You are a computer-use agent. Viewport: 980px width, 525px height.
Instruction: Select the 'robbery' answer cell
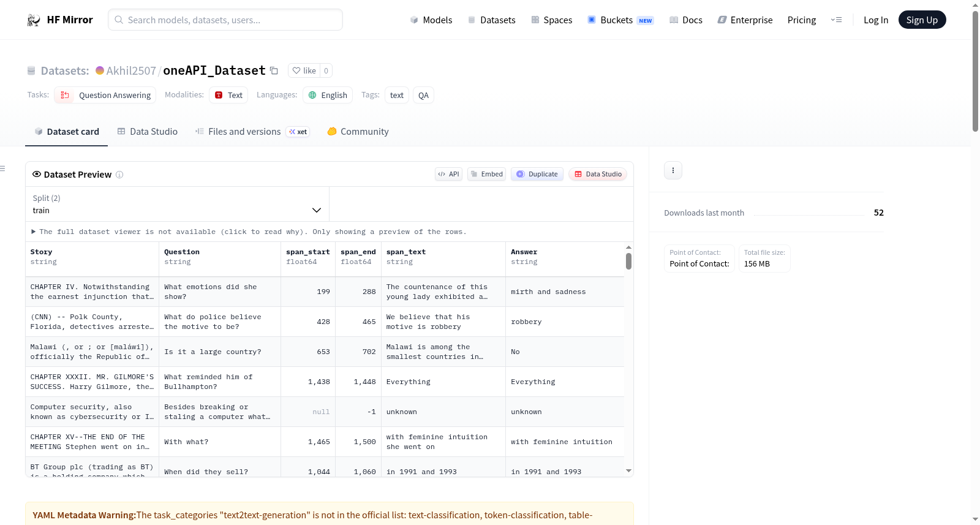[x=565, y=322]
